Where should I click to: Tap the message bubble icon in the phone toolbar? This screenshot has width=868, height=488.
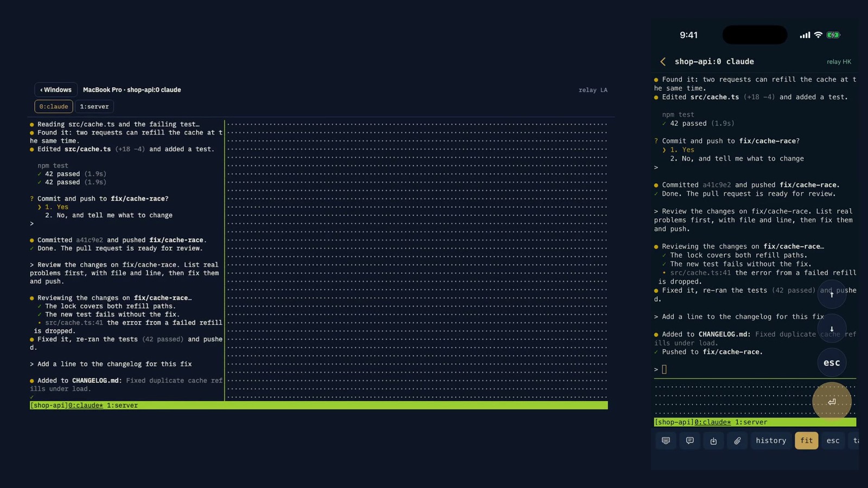coord(690,441)
